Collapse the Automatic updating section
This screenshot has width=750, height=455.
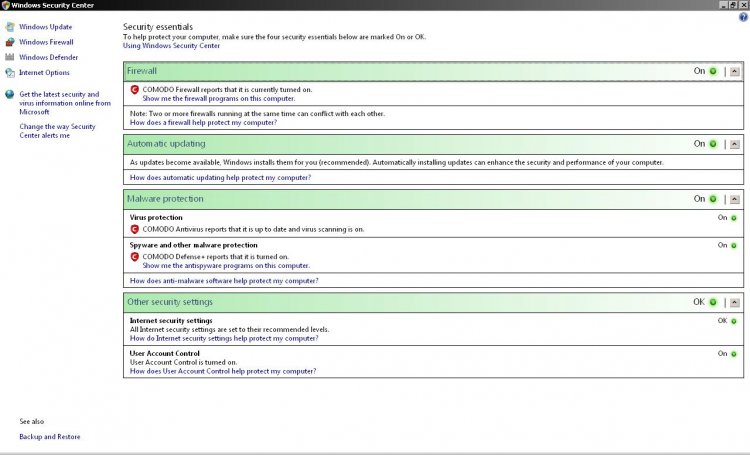point(735,144)
